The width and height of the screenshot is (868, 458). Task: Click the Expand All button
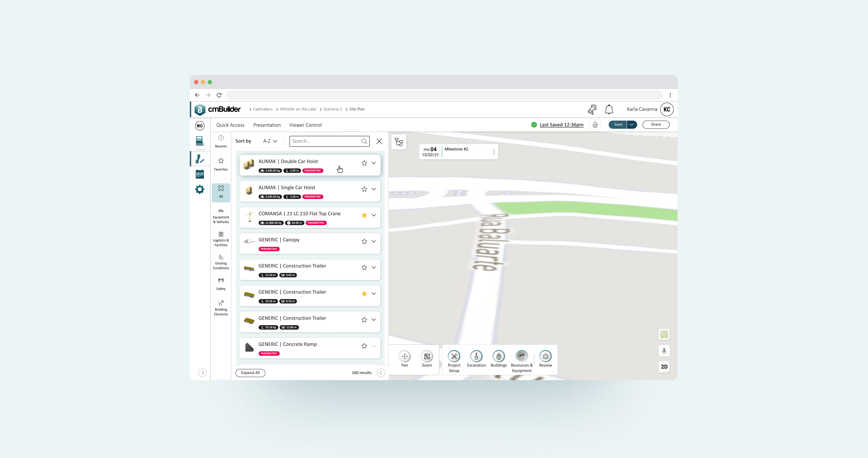pyautogui.click(x=250, y=373)
